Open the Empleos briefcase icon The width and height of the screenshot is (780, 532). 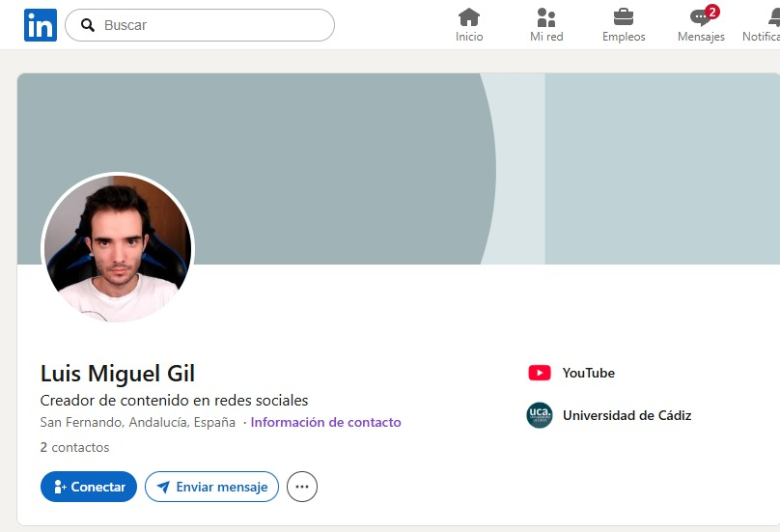[624, 17]
